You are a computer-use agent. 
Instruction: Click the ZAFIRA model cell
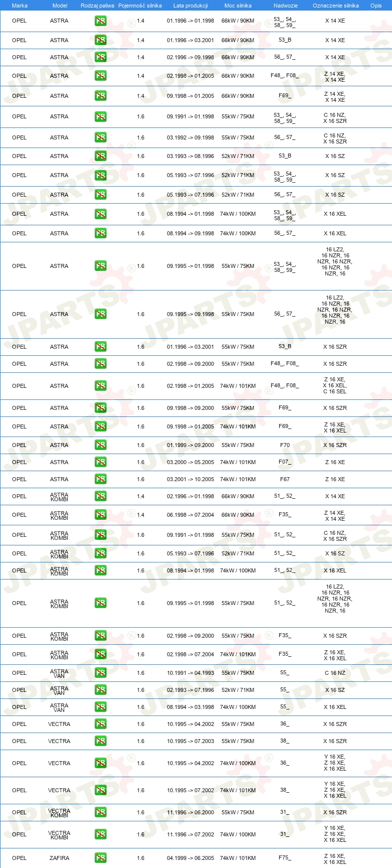click(59, 858)
